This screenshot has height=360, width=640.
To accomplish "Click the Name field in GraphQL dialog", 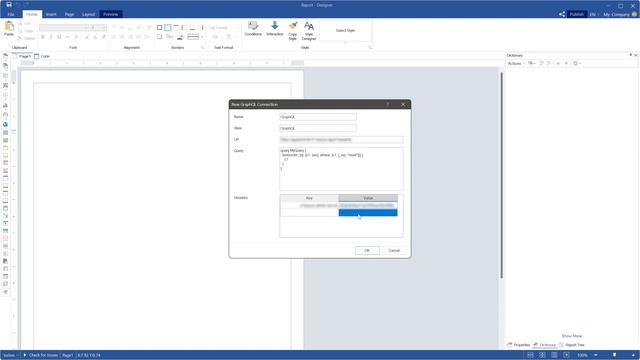I will pos(318,117).
